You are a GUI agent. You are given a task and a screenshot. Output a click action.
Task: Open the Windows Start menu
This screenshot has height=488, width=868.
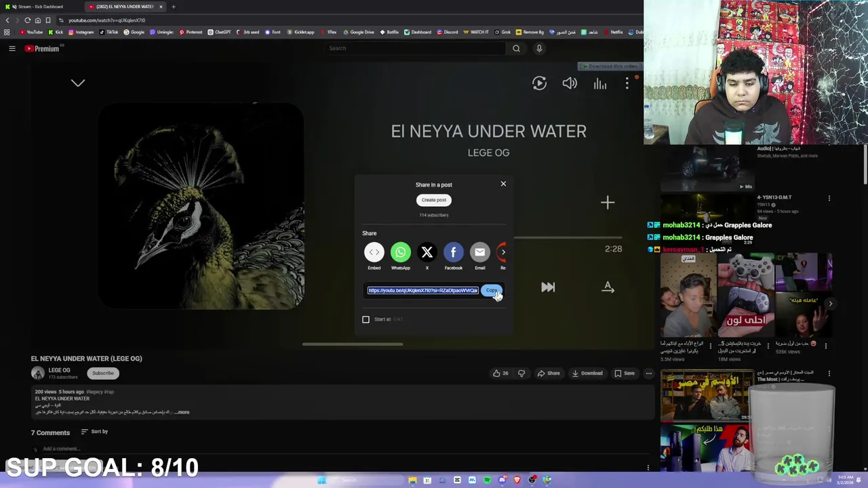(x=322, y=480)
